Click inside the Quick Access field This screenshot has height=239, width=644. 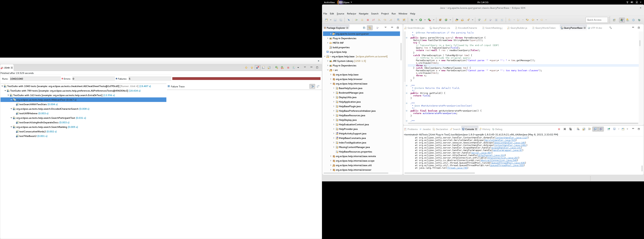tap(597, 20)
